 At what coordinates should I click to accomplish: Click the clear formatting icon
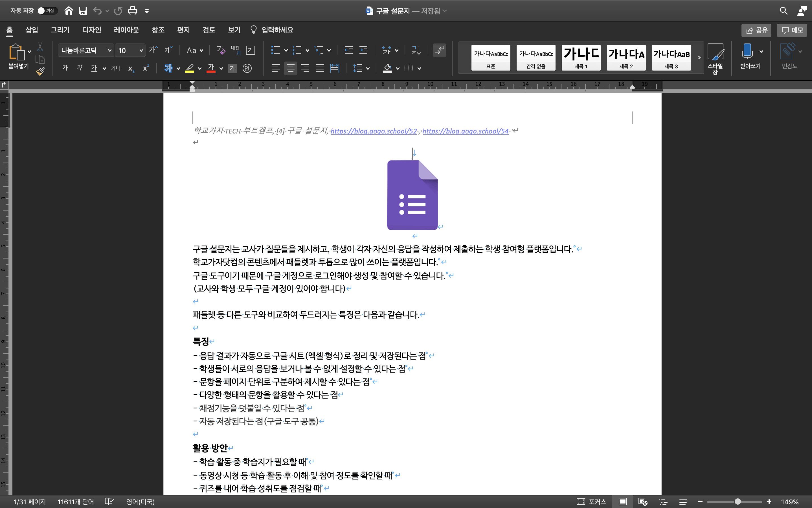pos(221,51)
